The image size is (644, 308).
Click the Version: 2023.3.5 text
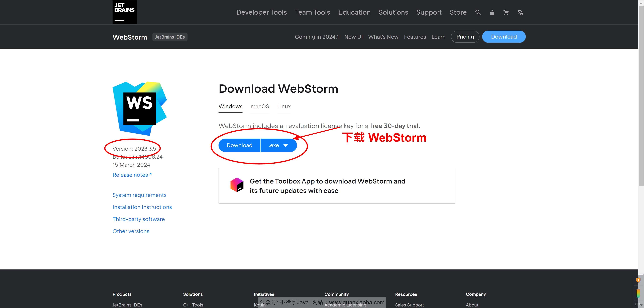pyautogui.click(x=134, y=149)
